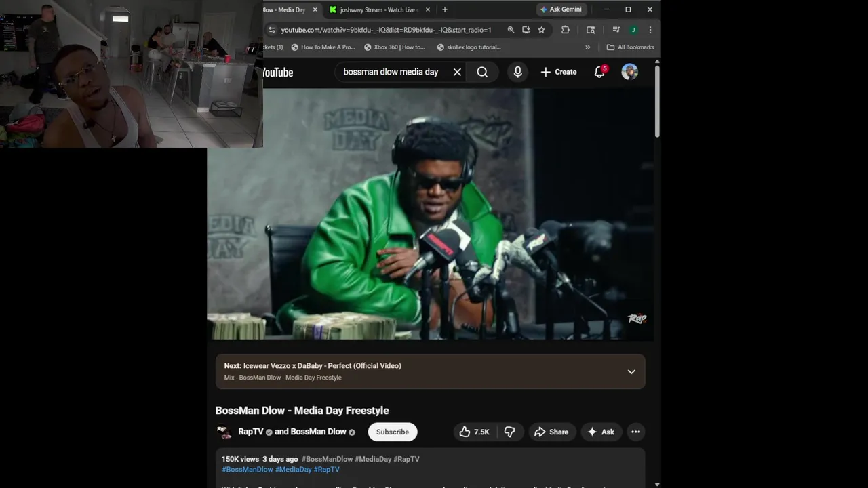The width and height of the screenshot is (868, 488).
Task: Open the BossMan Dlow channel link
Action: [x=319, y=432]
